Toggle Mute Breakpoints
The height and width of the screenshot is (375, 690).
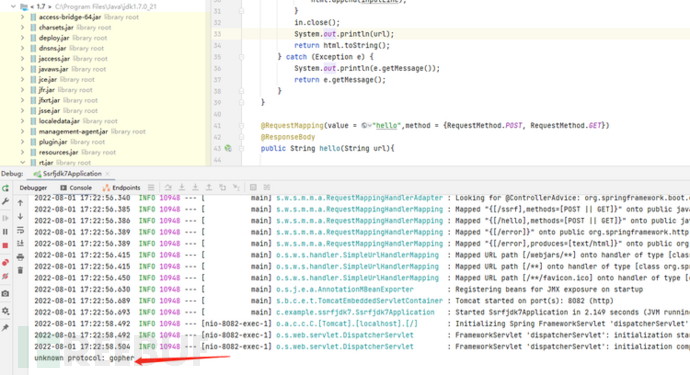(5, 276)
